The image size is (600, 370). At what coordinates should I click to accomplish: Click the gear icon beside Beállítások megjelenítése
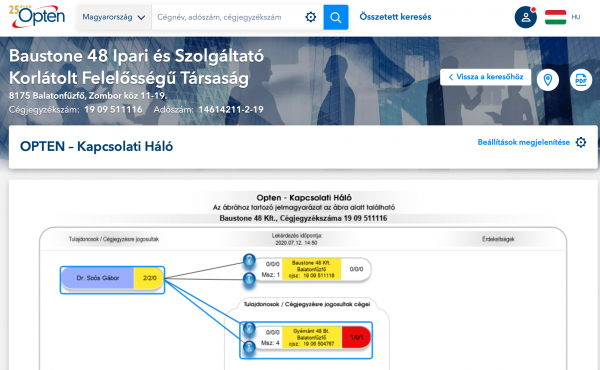(581, 142)
